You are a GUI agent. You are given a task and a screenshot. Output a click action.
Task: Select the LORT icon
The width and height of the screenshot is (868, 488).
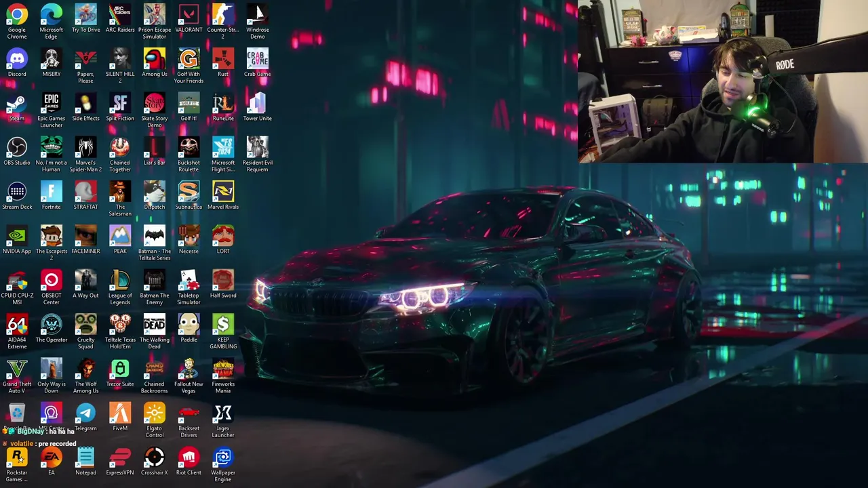click(223, 237)
